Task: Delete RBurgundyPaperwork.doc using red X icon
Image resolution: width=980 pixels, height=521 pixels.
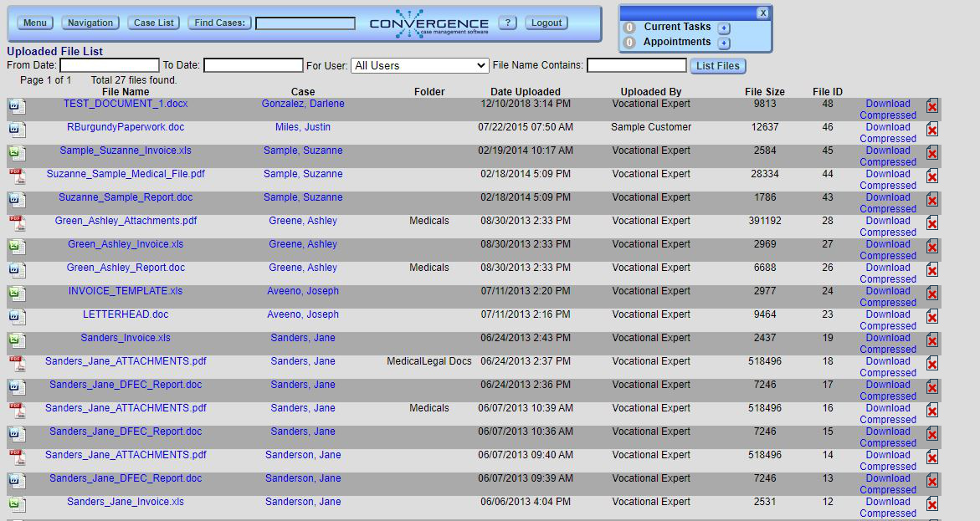Action: click(932, 130)
